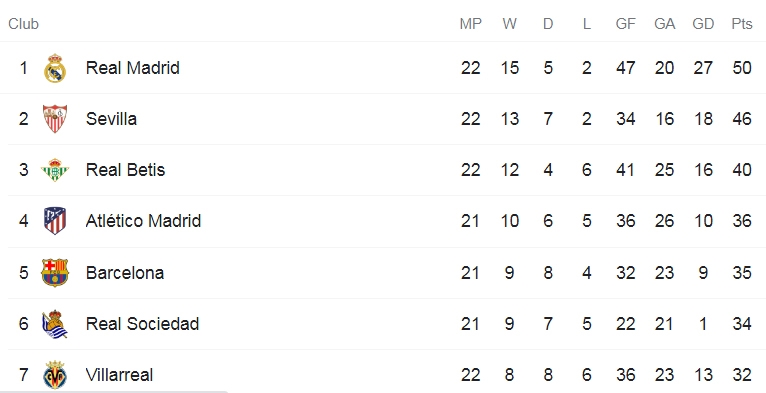Select the Villarreal team name
This screenshot has height=393, width=766.
(119, 375)
